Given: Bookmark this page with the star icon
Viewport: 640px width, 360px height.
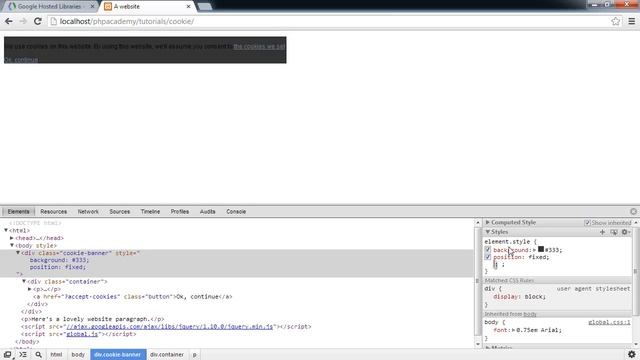Looking at the screenshot, I should [616, 21].
